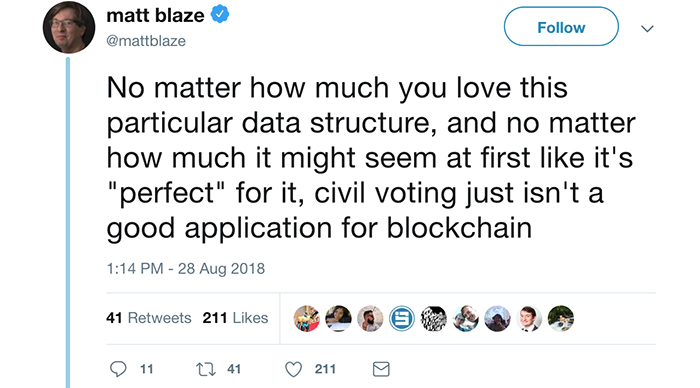Open the last liker avatar on right
This screenshot has width=700, height=388.
pos(561,318)
